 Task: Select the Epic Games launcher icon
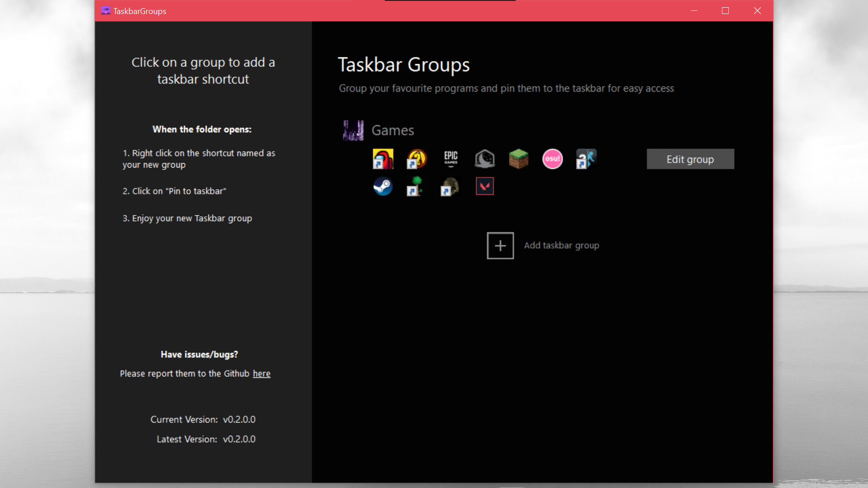451,159
